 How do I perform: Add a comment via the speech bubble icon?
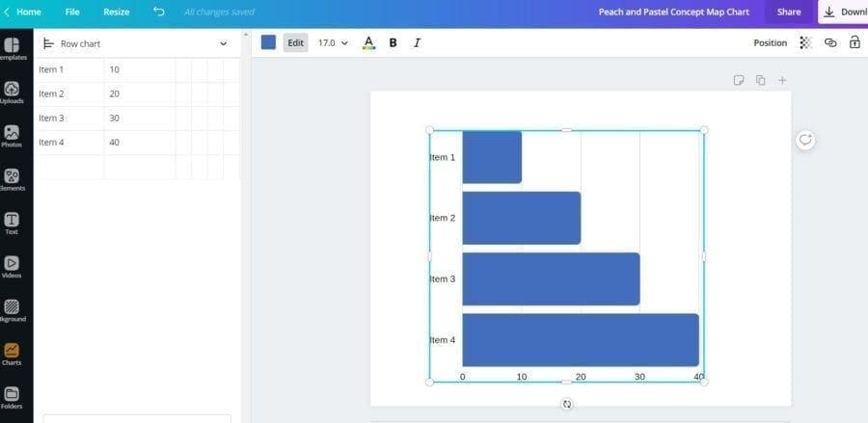pyautogui.click(x=805, y=140)
